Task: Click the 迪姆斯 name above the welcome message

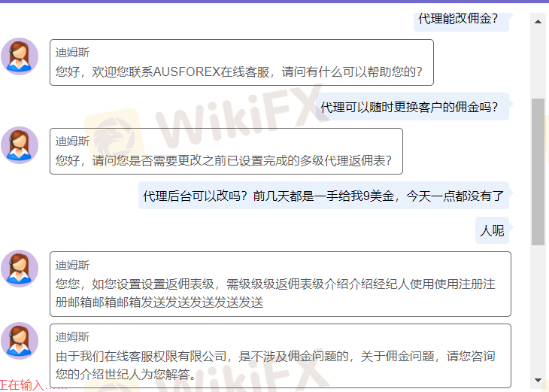Action: click(x=72, y=53)
